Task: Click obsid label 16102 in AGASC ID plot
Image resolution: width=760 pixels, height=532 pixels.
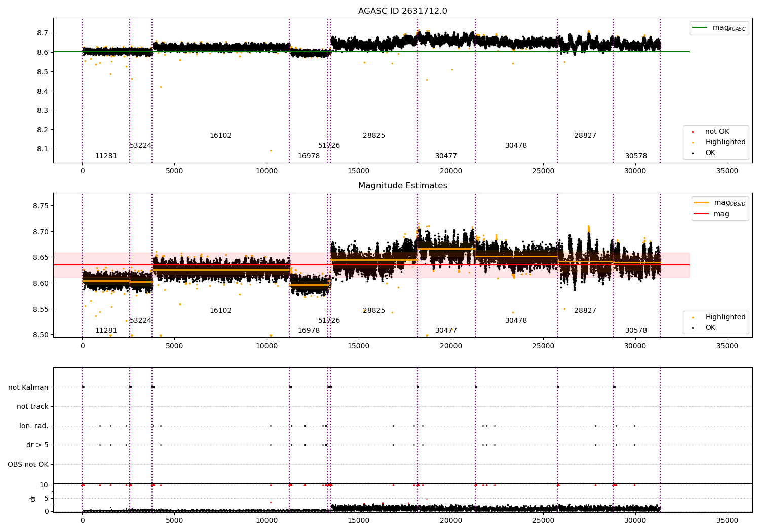Action: [220, 136]
